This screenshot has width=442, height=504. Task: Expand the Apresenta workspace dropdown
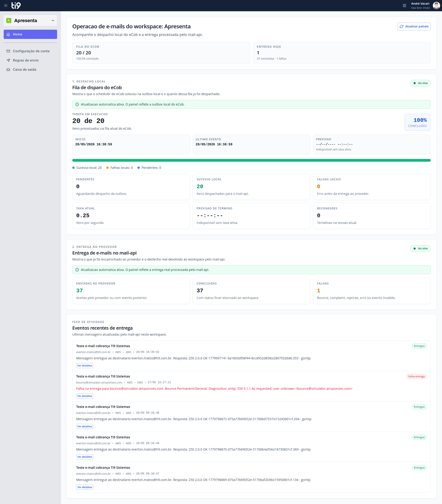53,20
